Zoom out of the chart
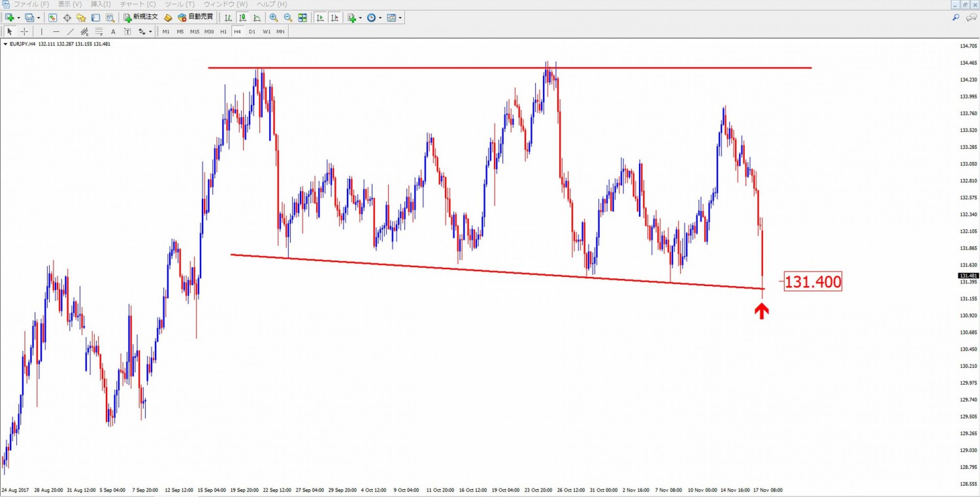Screen dimensions: 980x497 [x=287, y=18]
